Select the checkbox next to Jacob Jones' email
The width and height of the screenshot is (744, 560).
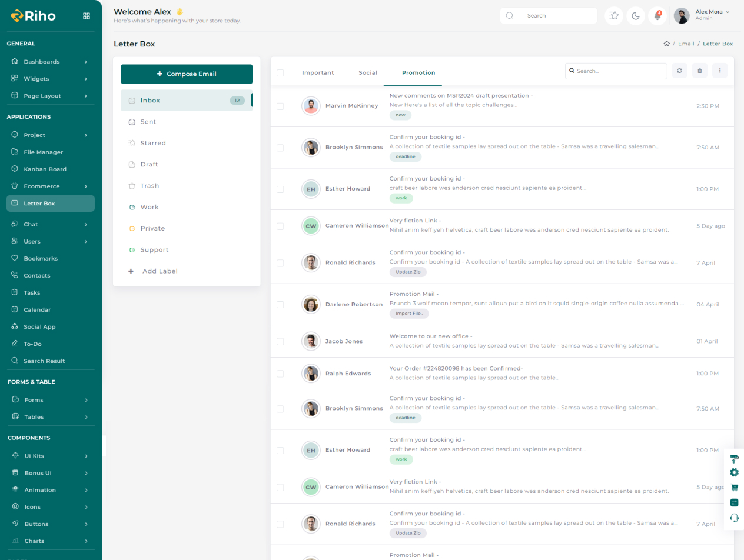coord(280,342)
